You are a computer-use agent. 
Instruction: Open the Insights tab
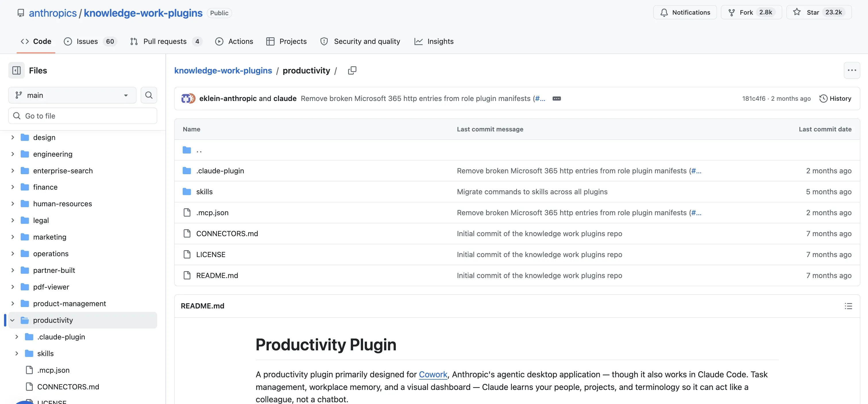434,41
